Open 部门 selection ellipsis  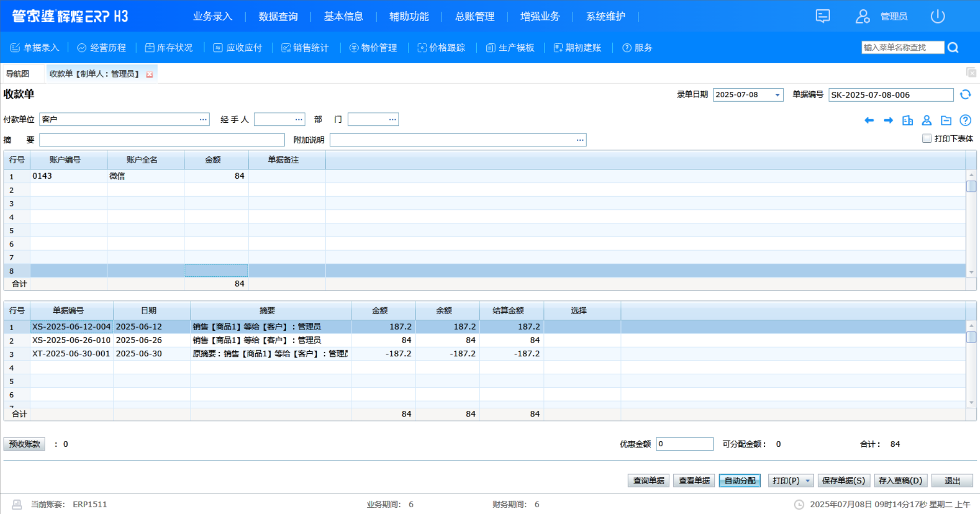pos(392,120)
